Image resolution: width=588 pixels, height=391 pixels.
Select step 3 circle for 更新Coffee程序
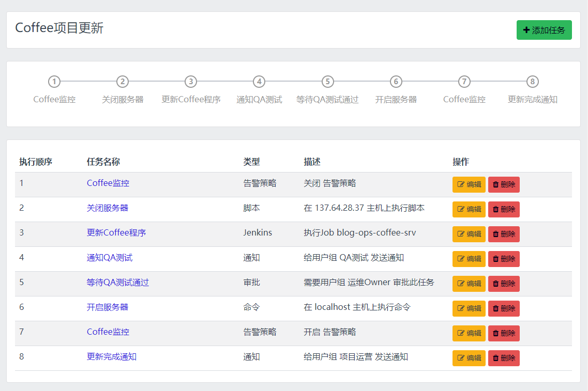[x=191, y=82]
